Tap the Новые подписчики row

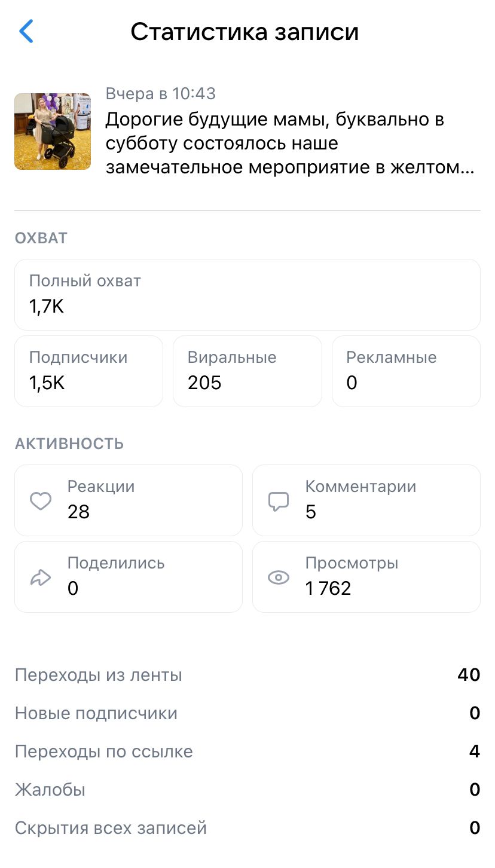(x=247, y=713)
